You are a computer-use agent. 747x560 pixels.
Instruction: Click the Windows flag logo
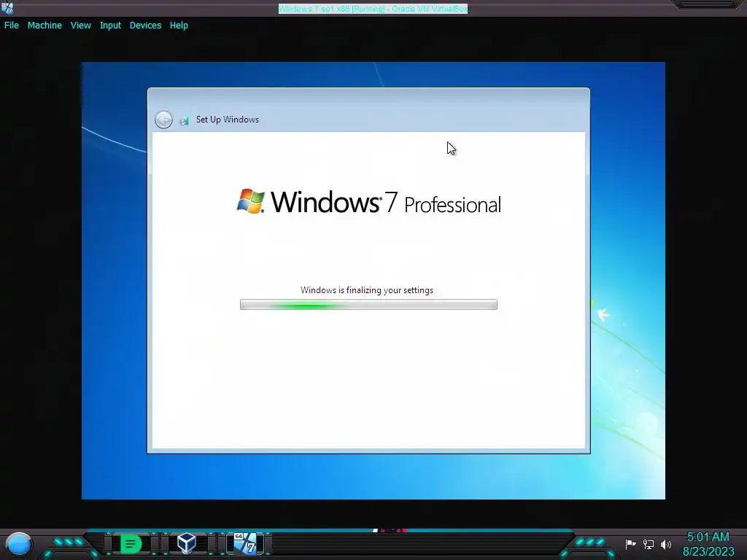point(251,201)
